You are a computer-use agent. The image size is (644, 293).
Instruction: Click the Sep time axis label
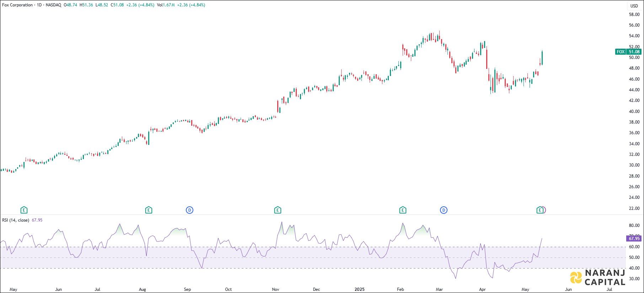point(187,289)
